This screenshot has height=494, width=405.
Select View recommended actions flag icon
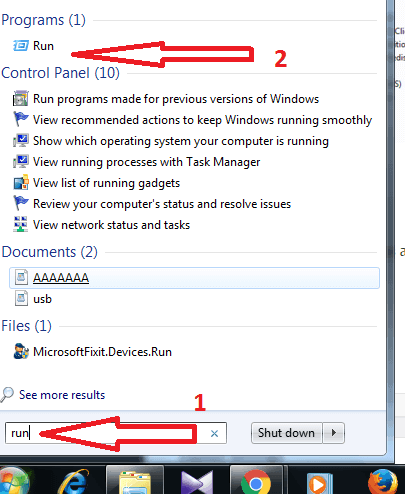point(21,119)
